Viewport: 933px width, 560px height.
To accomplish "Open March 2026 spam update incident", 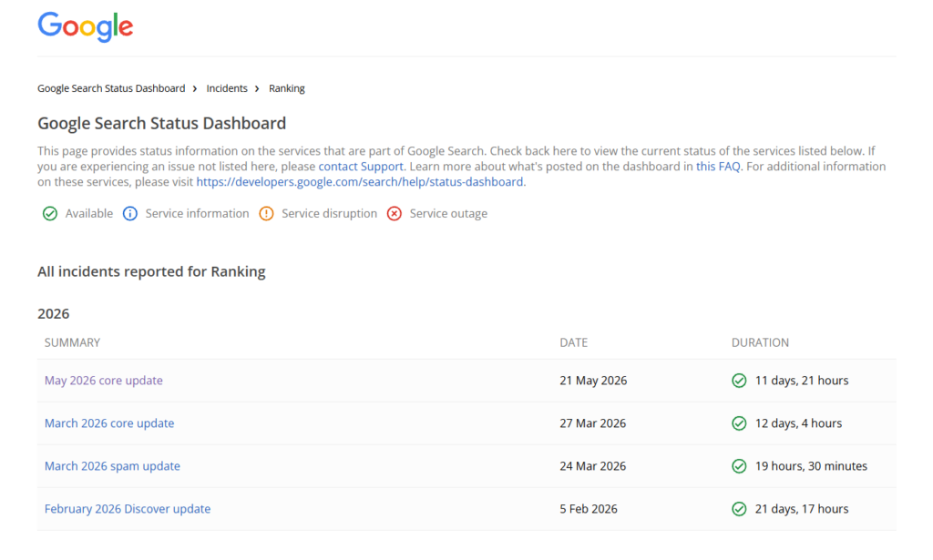I will click(112, 466).
